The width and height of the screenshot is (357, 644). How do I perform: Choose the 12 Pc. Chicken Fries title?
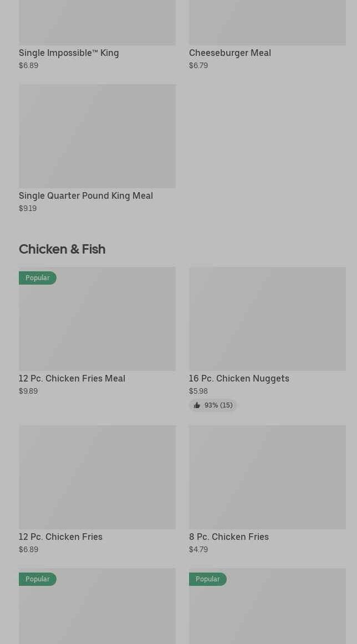(x=60, y=537)
